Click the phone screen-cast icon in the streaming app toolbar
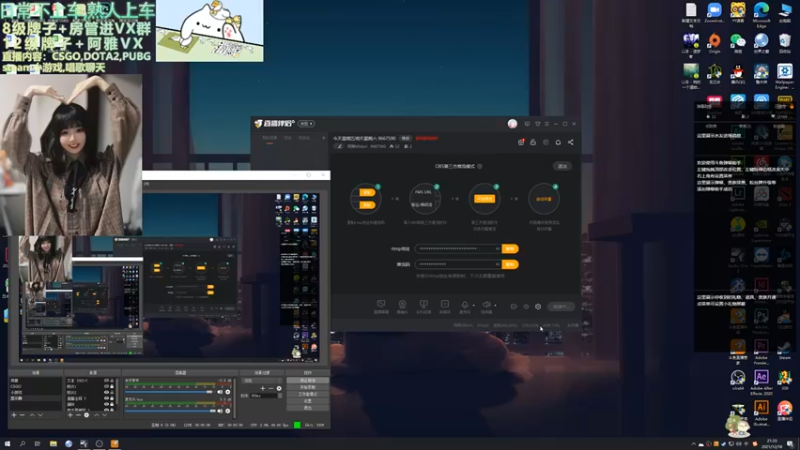Screen dimensions: 800x450 click(423, 304)
